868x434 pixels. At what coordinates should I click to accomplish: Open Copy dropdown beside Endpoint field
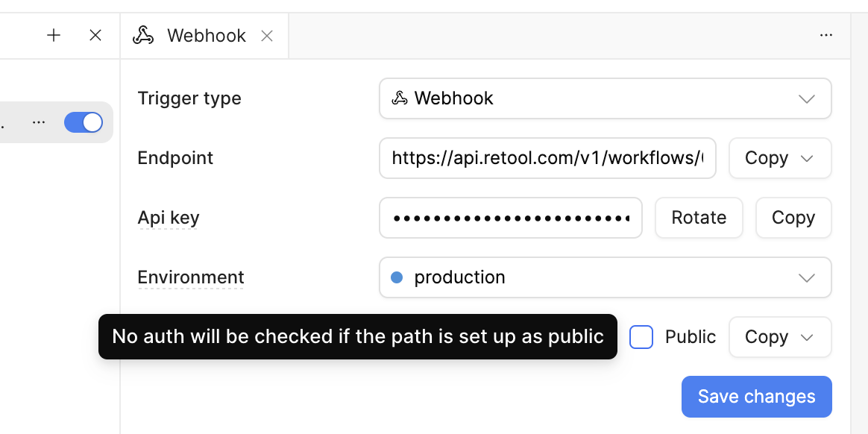pos(780,158)
